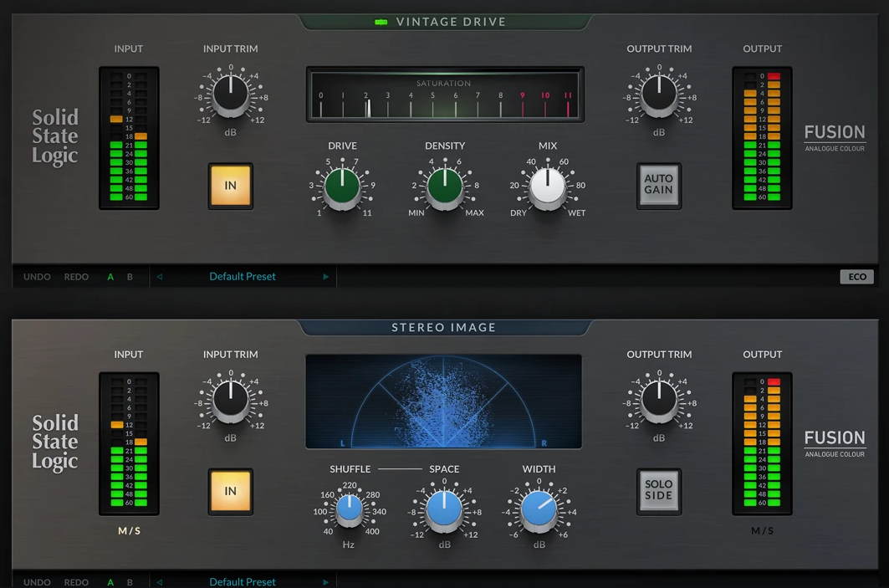Click the Fusion Analogue Colour logo in Vintage Drive
Screen dimensions: 889x588
pos(834,137)
